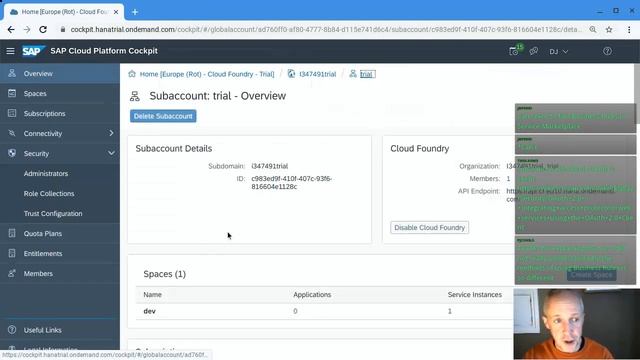Viewport: 640px width, 360px height.
Task: Open the notifications icon with badge
Action: 514,51
